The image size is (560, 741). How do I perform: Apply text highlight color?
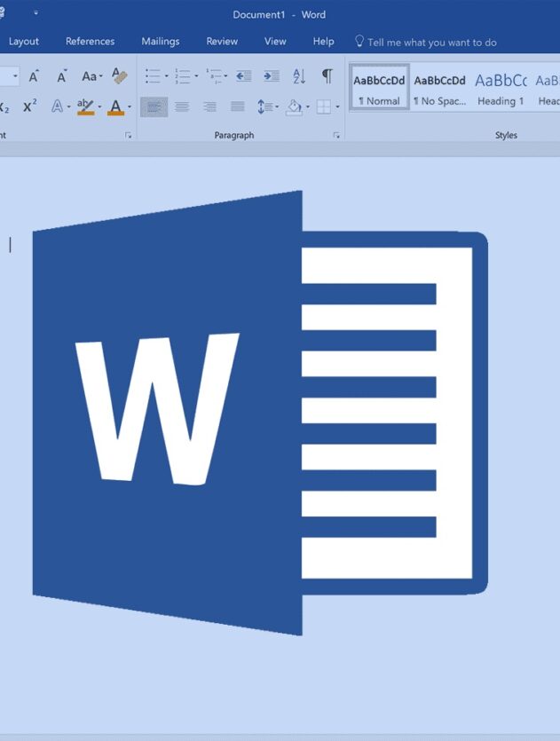click(85, 106)
